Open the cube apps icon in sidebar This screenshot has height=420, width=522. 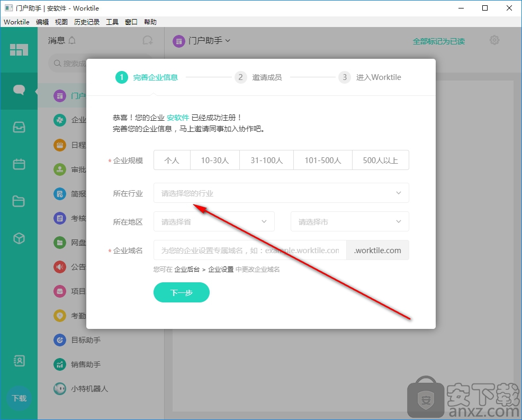(x=19, y=238)
